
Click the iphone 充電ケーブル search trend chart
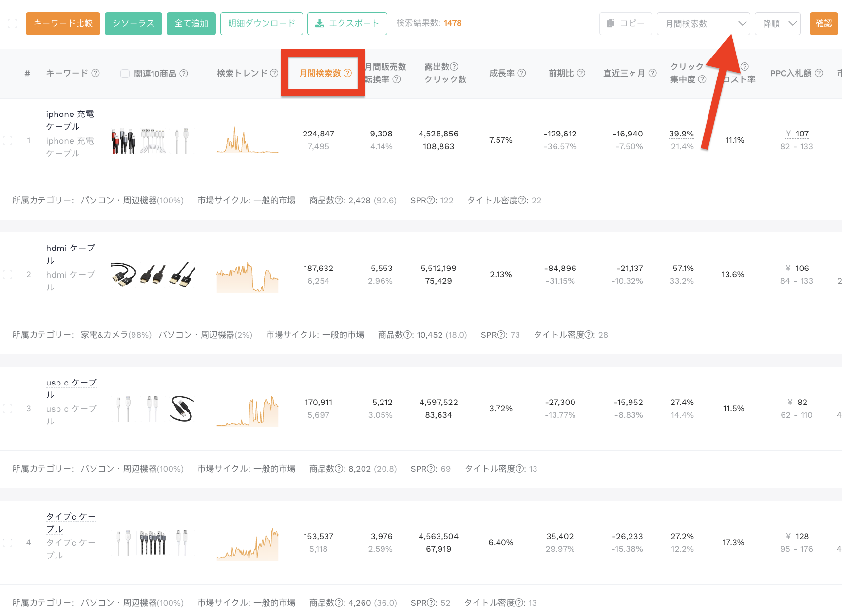[x=248, y=140]
